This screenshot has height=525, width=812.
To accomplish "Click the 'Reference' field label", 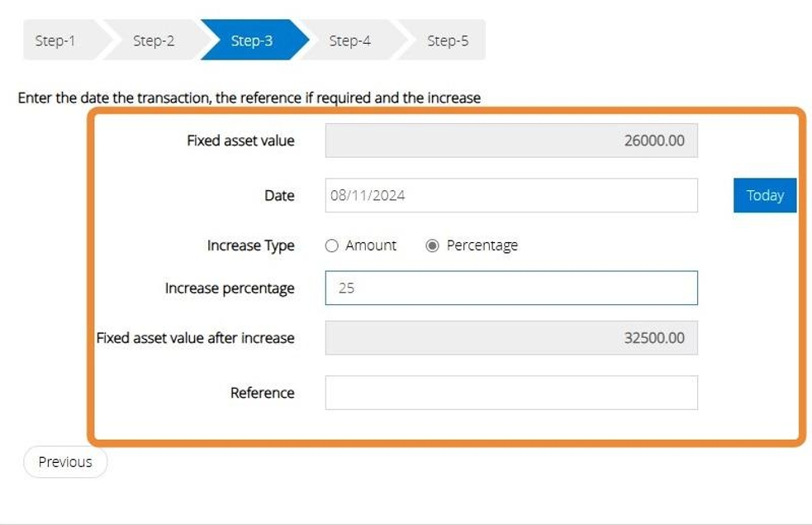I will click(262, 393).
